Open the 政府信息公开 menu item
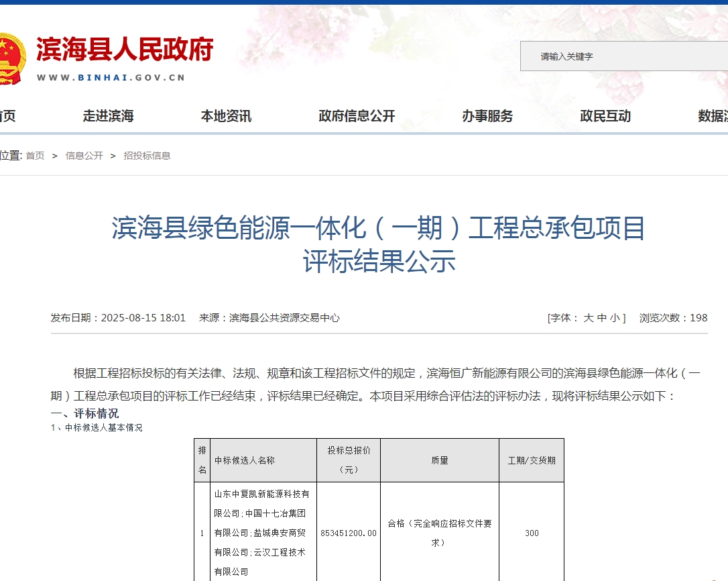 coord(357,116)
